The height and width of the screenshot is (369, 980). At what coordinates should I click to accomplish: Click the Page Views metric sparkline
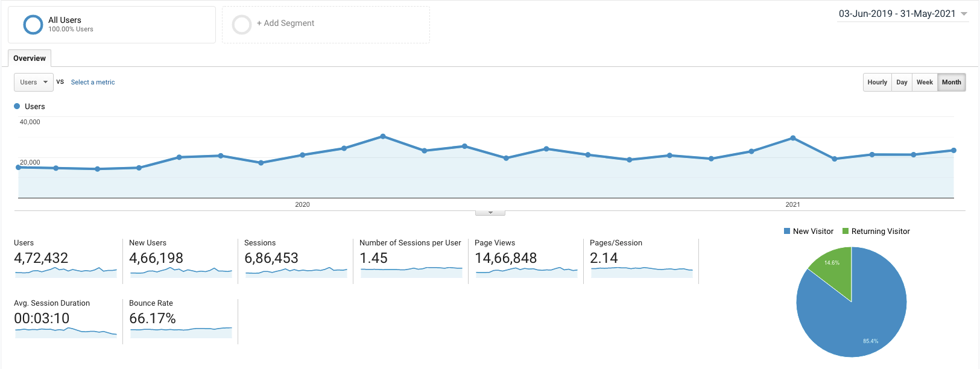526,272
